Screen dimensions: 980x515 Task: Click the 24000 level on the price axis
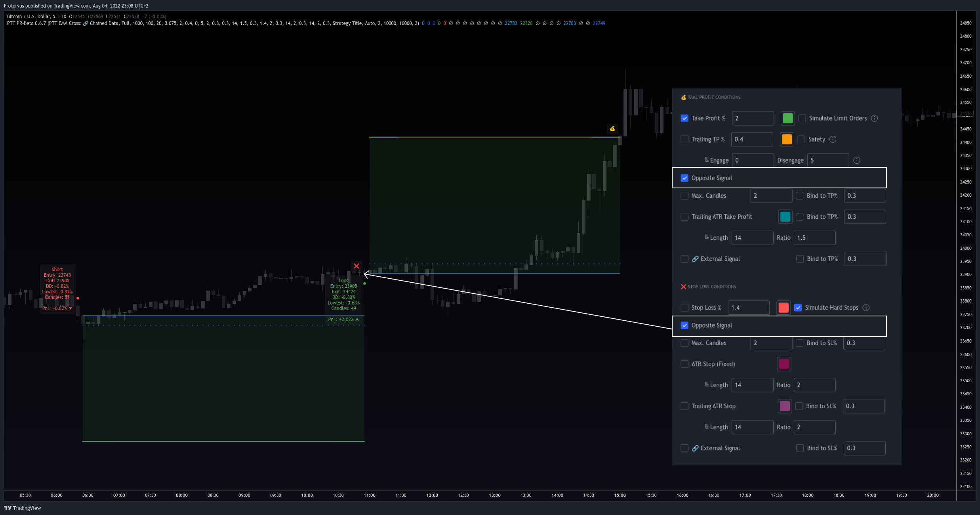pos(966,248)
